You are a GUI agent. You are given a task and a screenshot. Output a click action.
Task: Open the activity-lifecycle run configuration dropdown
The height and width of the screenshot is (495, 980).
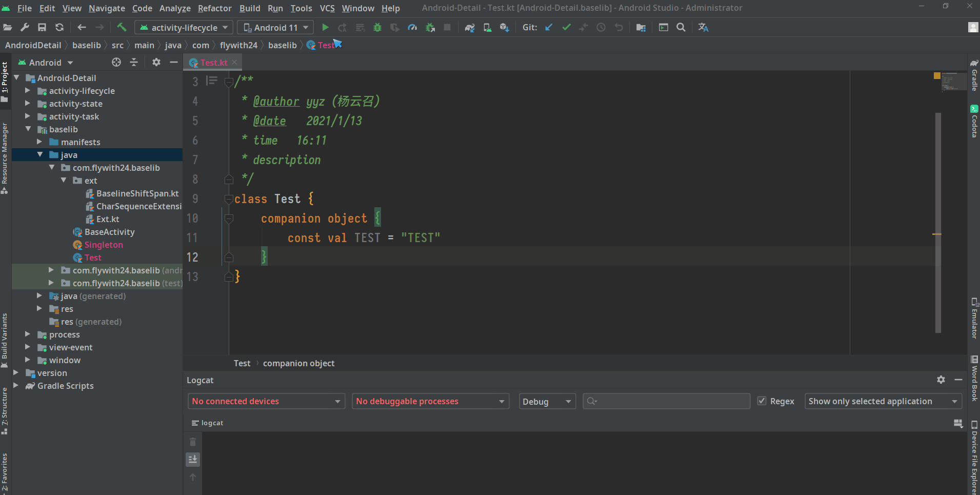coord(184,27)
